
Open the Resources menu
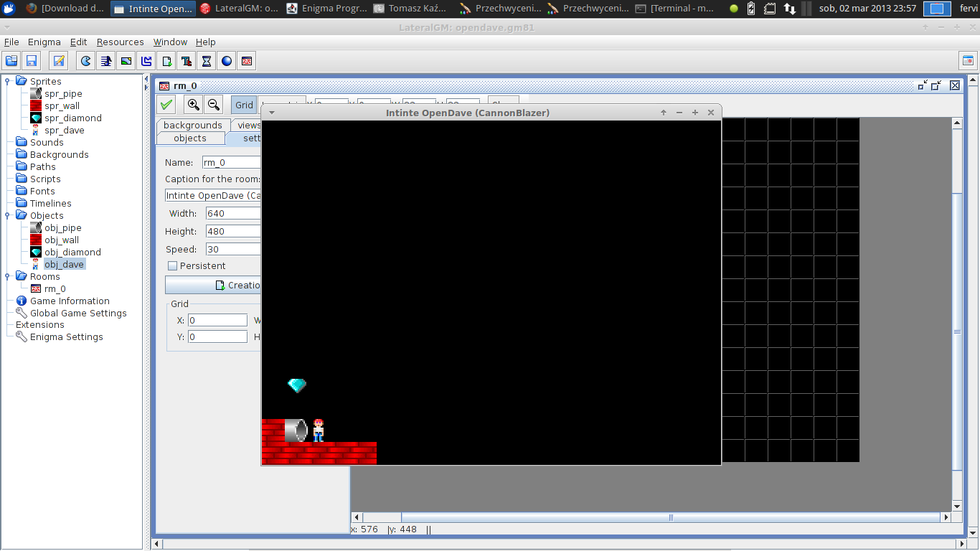click(120, 42)
